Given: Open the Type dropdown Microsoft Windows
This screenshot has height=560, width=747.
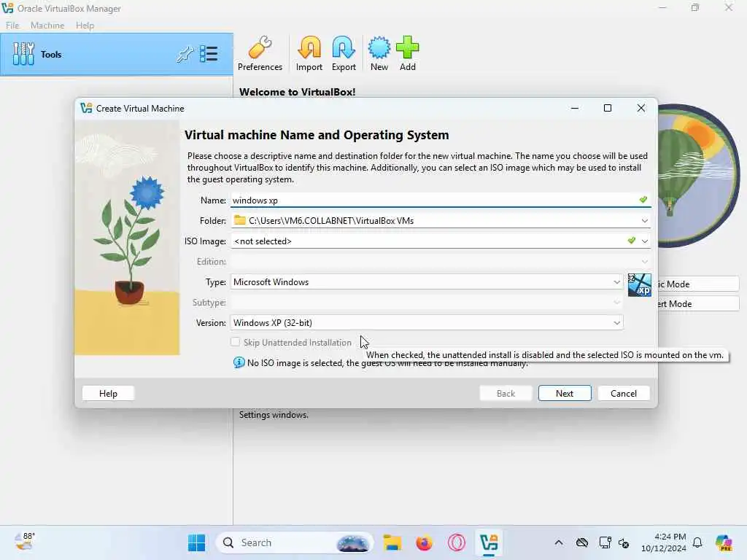Looking at the screenshot, I should click(x=427, y=282).
